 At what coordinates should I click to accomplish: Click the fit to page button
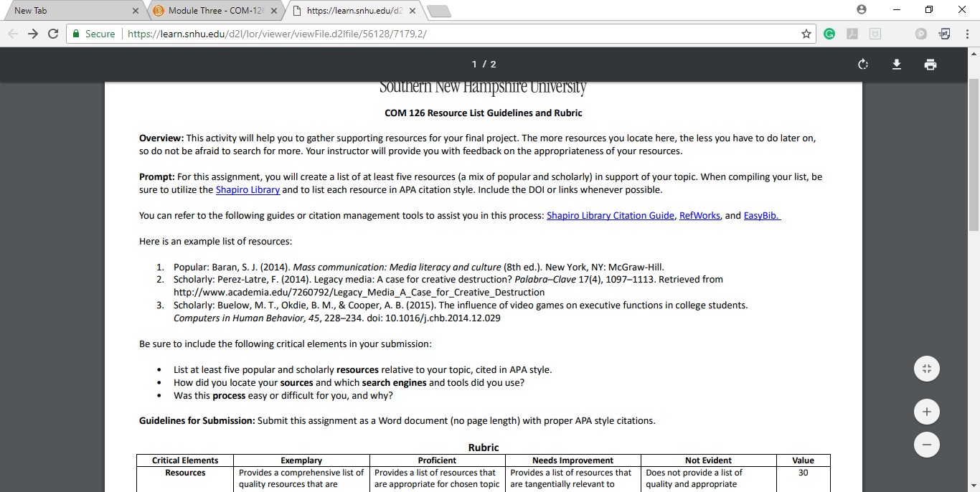tap(927, 369)
